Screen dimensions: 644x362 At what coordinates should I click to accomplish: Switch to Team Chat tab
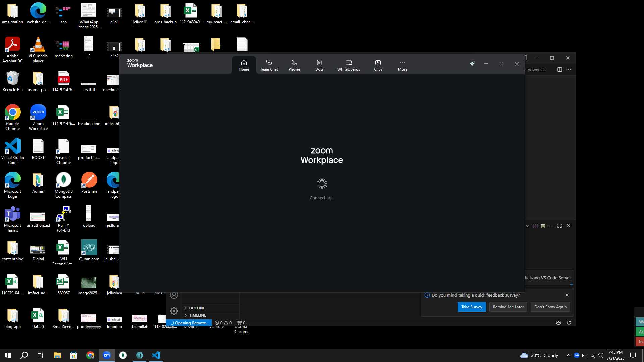tap(269, 65)
